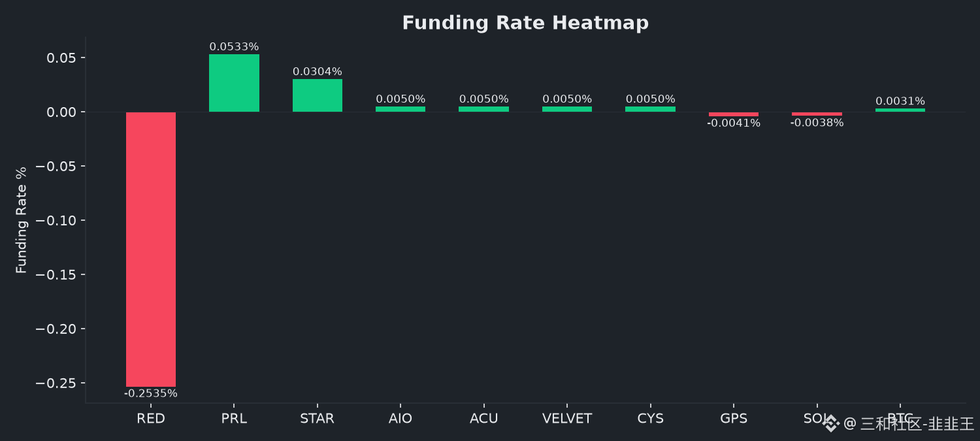Click the Funding Rate % axis title
This screenshot has width=980, height=441.
pyautogui.click(x=22, y=220)
